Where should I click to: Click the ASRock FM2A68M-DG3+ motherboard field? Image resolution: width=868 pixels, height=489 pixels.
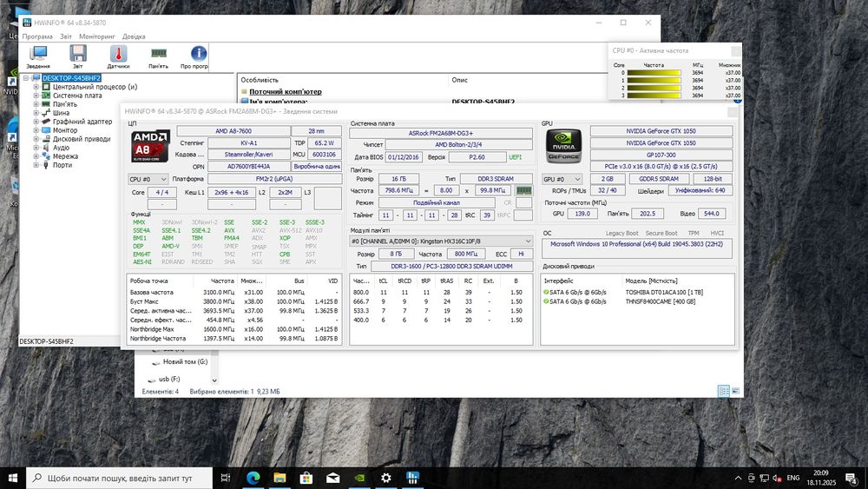pyautogui.click(x=441, y=134)
